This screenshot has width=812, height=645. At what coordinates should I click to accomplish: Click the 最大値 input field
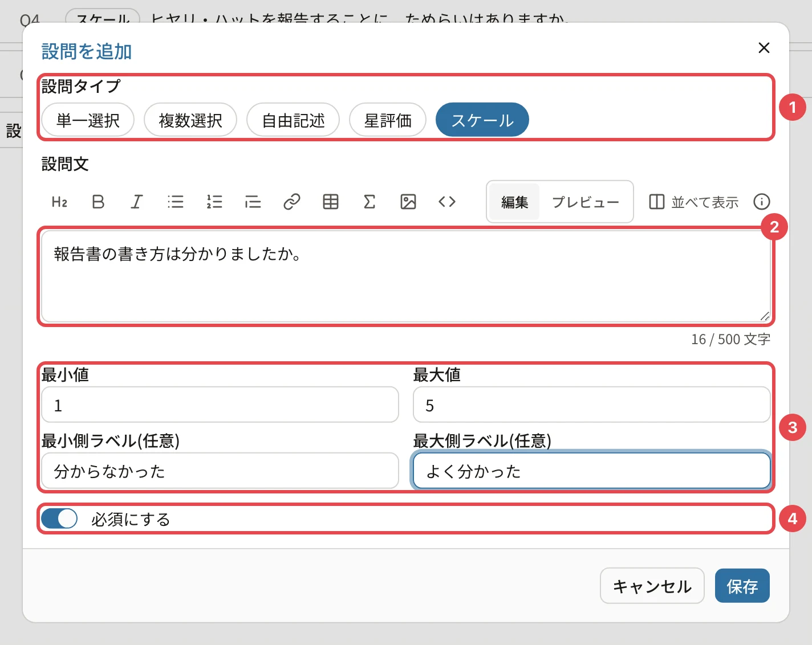[x=592, y=405]
